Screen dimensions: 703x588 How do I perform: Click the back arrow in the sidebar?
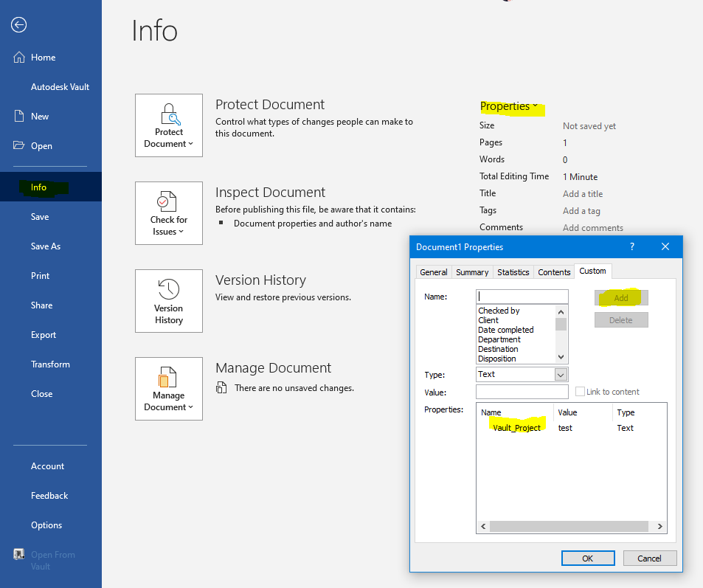pos(18,24)
